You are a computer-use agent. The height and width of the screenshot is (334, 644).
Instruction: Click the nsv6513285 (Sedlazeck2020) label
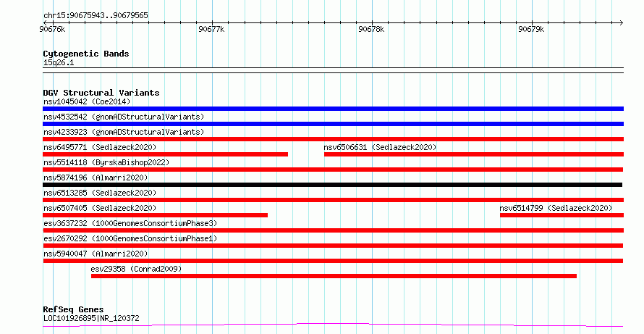[x=100, y=193]
